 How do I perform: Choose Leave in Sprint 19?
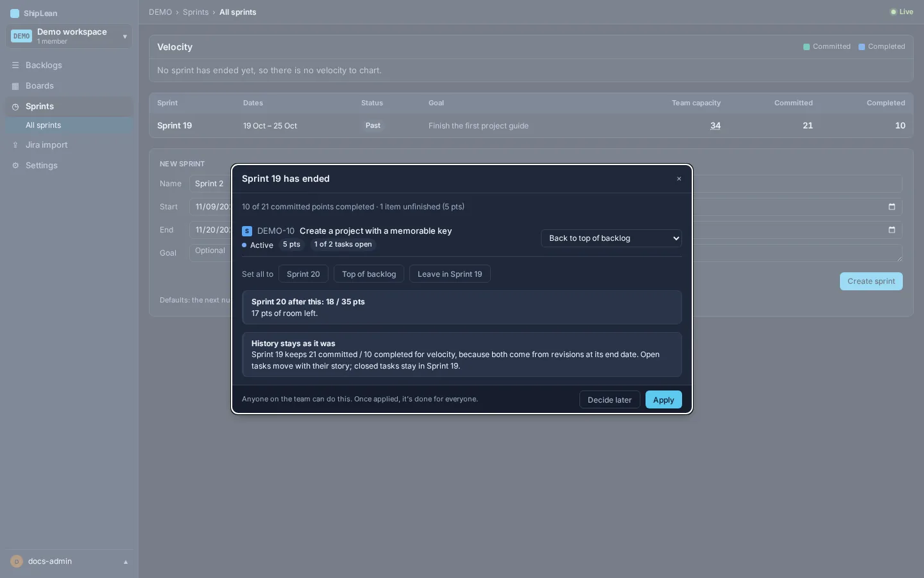point(450,274)
